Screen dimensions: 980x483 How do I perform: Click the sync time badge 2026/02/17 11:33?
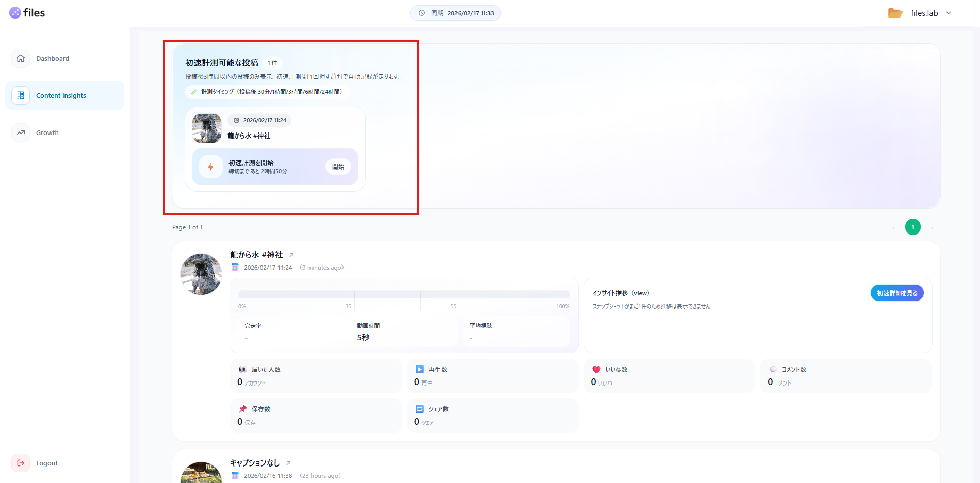tap(455, 13)
